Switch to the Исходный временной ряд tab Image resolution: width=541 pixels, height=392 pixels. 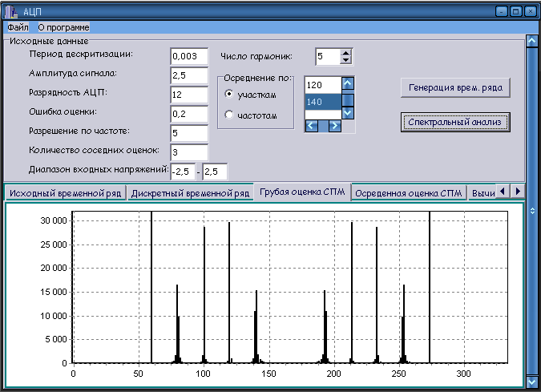(x=66, y=193)
